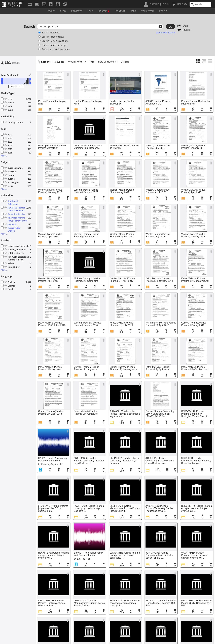Expand More under Year filter

4,156
